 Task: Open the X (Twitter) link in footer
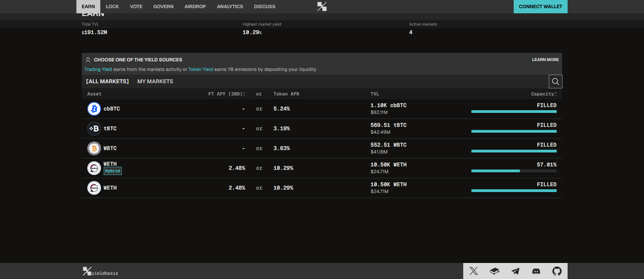pos(473,271)
